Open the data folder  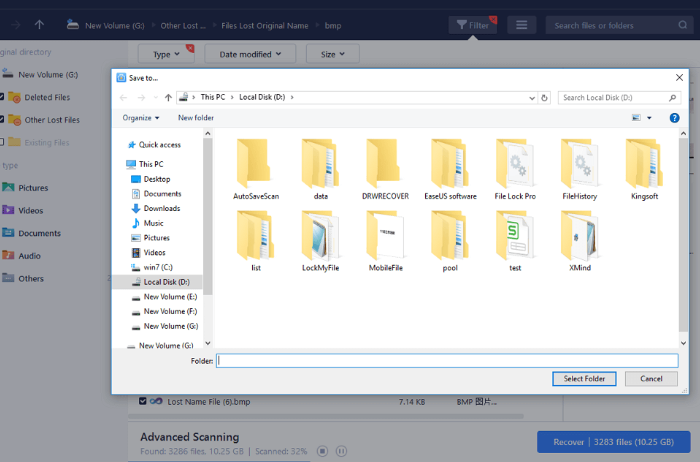click(321, 170)
